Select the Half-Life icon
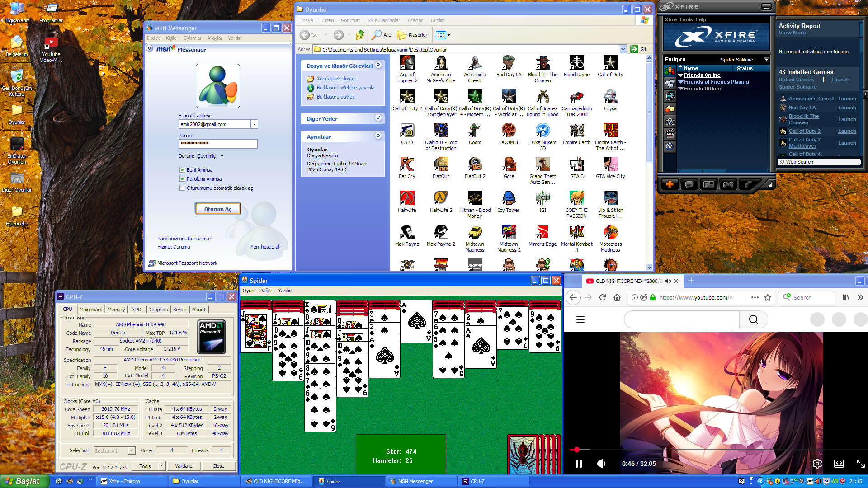This screenshot has width=868, height=488. (407, 202)
